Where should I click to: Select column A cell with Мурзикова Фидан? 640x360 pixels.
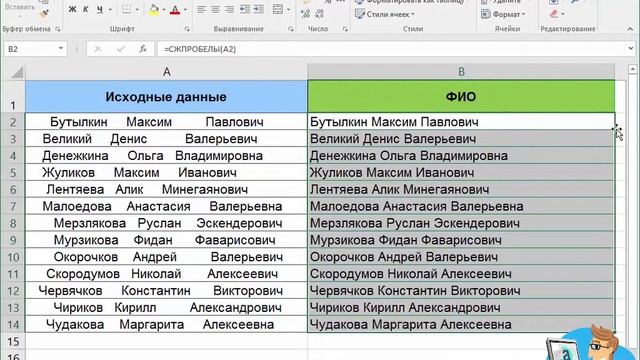point(167,240)
